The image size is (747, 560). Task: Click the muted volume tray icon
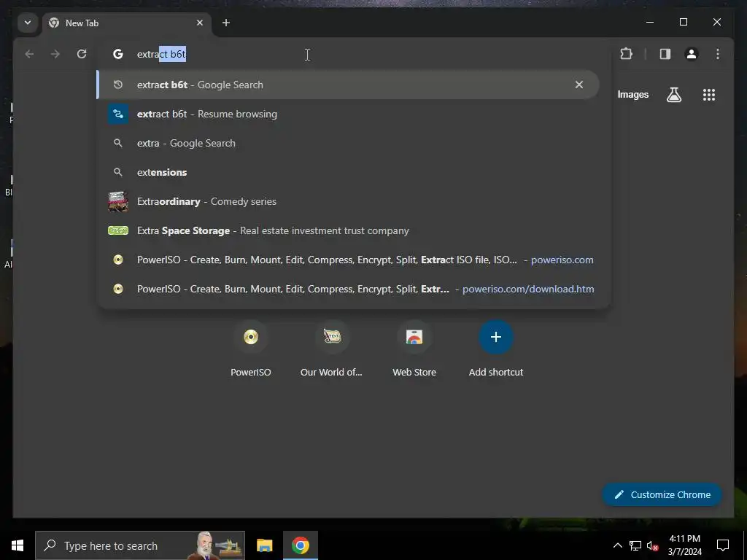tap(652, 545)
